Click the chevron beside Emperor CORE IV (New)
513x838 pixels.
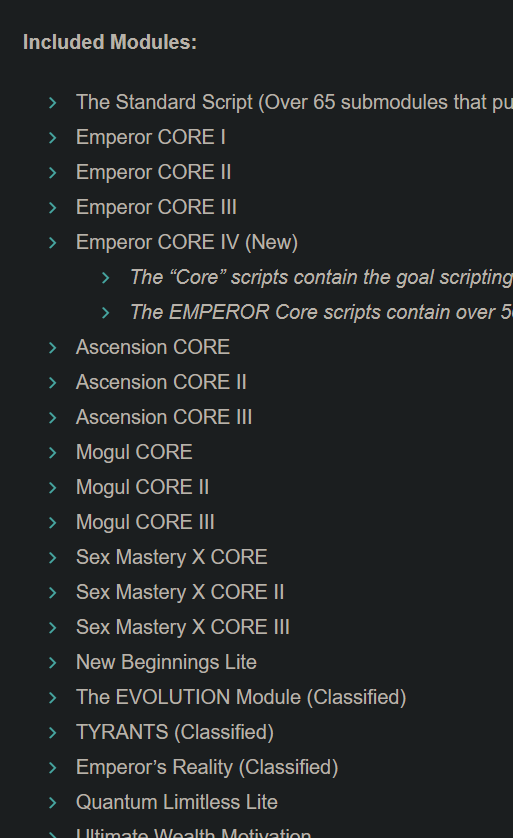[x=52, y=243]
